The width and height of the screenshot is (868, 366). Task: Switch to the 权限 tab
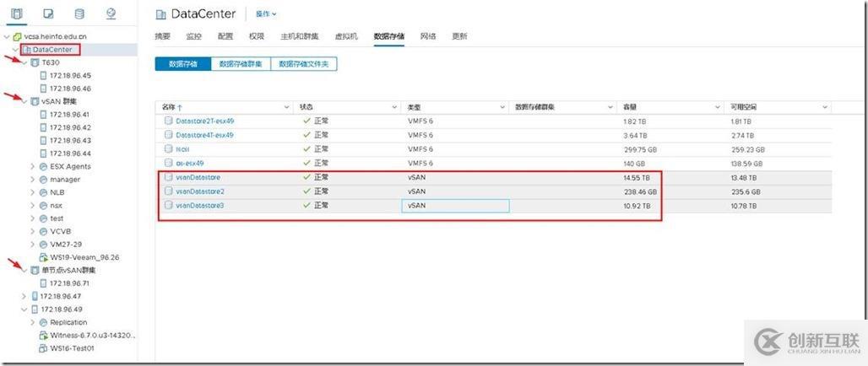257,36
